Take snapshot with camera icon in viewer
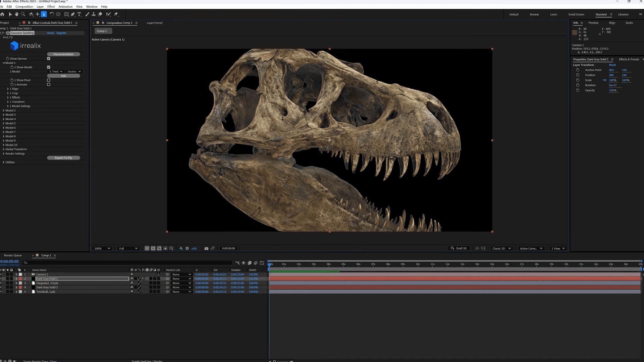This screenshot has height=362, width=644. (x=206, y=248)
